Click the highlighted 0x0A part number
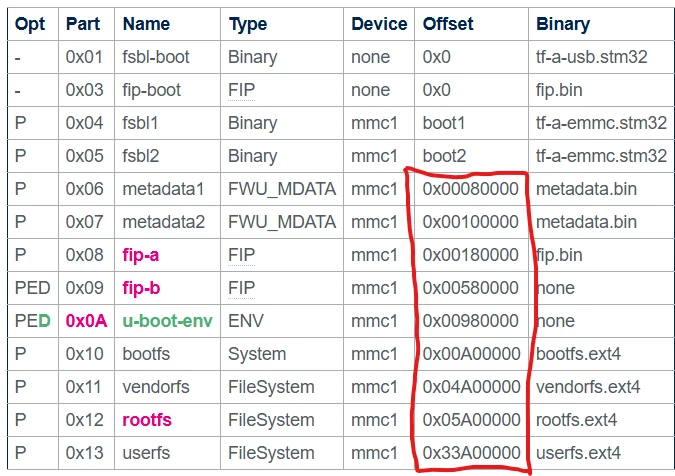 (x=86, y=321)
